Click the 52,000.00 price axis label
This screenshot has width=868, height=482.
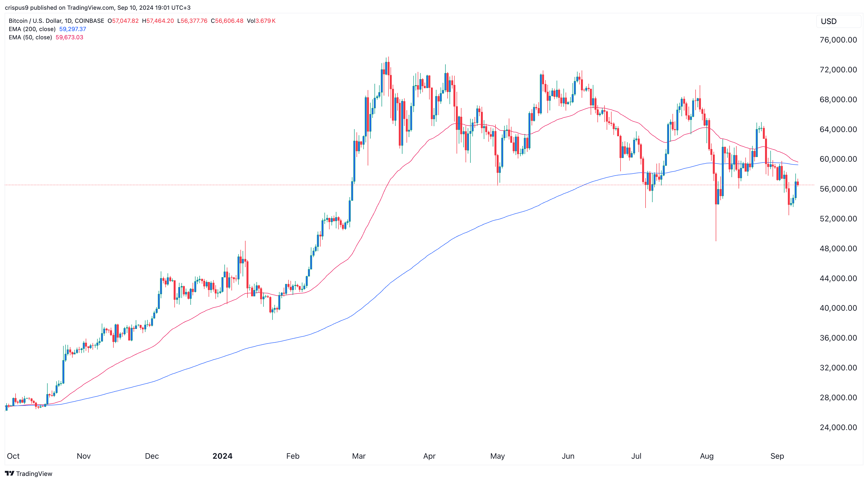pos(838,219)
